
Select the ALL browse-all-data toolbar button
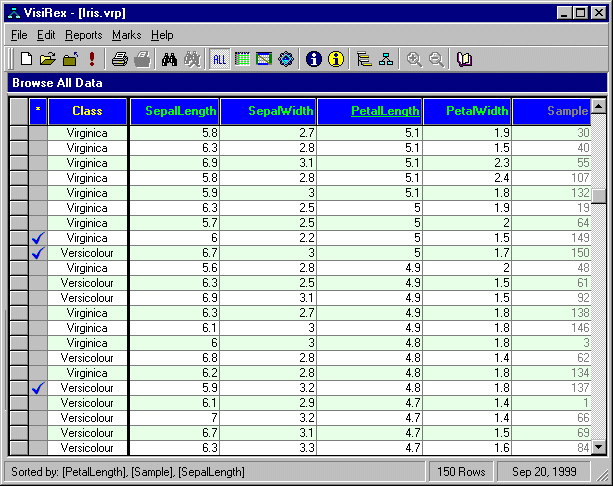[x=219, y=59]
